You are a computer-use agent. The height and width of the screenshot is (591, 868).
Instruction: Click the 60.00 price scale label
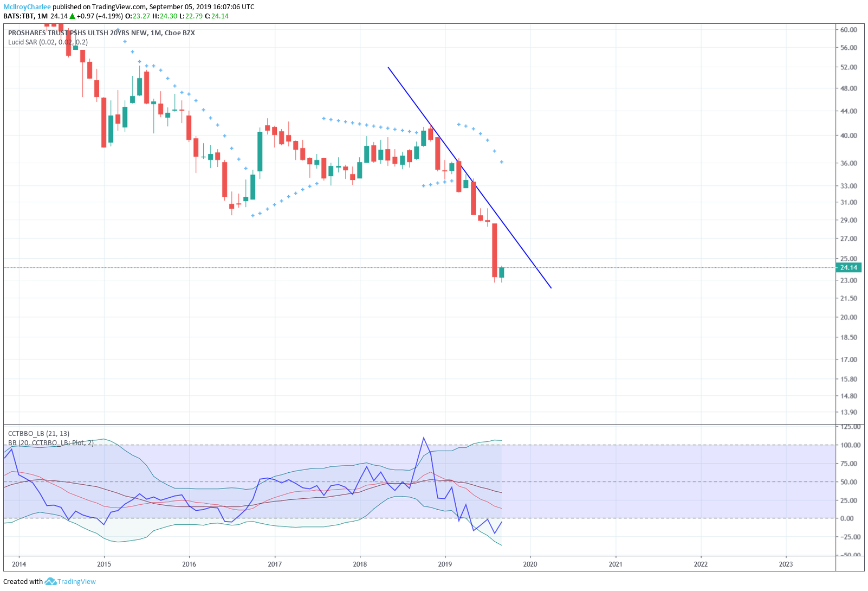click(x=848, y=30)
